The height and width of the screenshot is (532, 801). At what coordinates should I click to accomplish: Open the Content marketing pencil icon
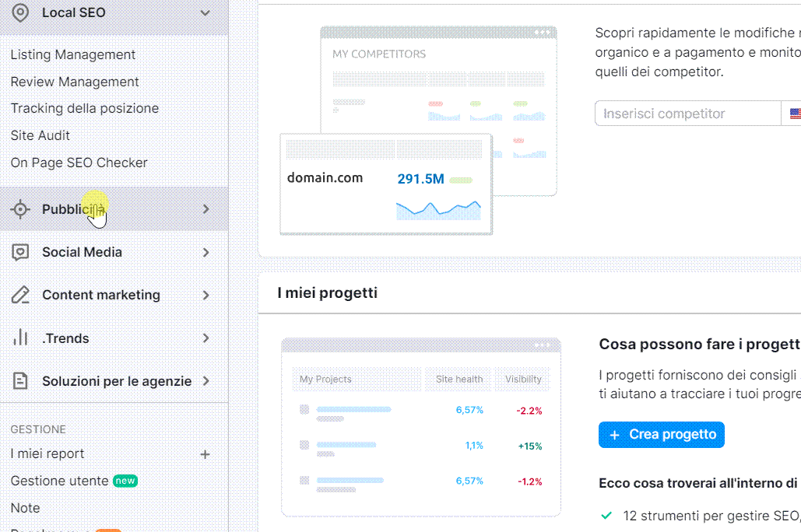coord(20,295)
